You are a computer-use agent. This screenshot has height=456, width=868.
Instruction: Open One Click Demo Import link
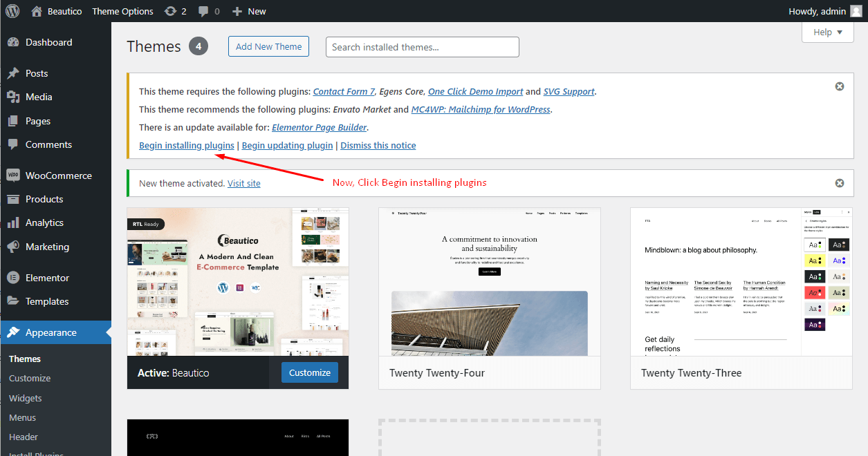(475, 91)
